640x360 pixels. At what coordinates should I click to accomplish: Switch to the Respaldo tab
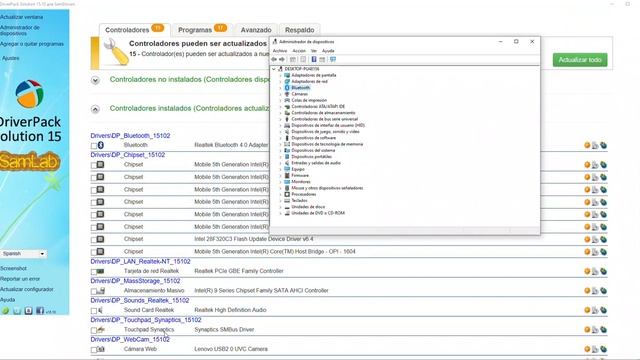[x=300, y=30]
